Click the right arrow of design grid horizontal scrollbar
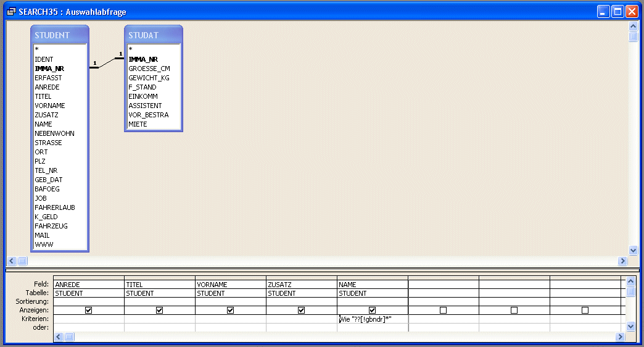The width and height of the screenshot is (644, 347). [620, 337]
